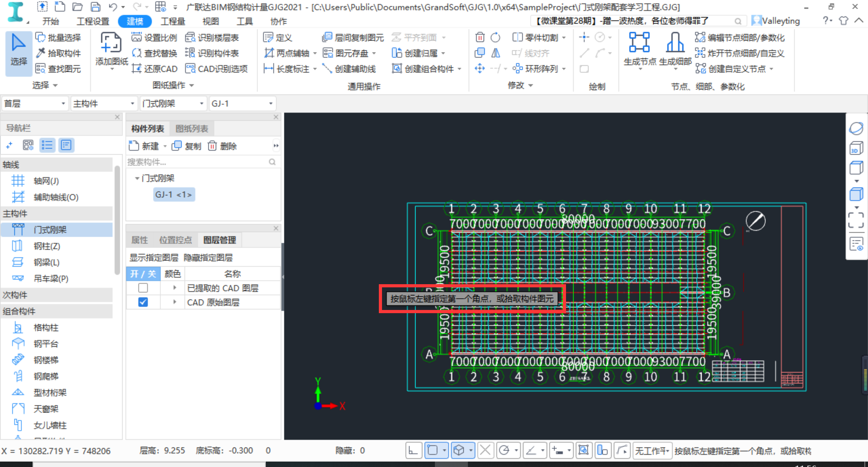Click 隐藏指定图层

[x=208, y=257]
